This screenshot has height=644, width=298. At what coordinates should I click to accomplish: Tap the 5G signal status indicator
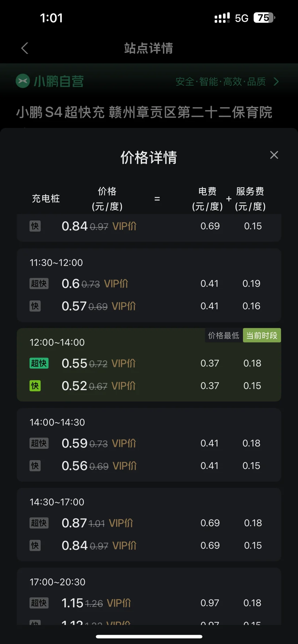click(242, 18)
